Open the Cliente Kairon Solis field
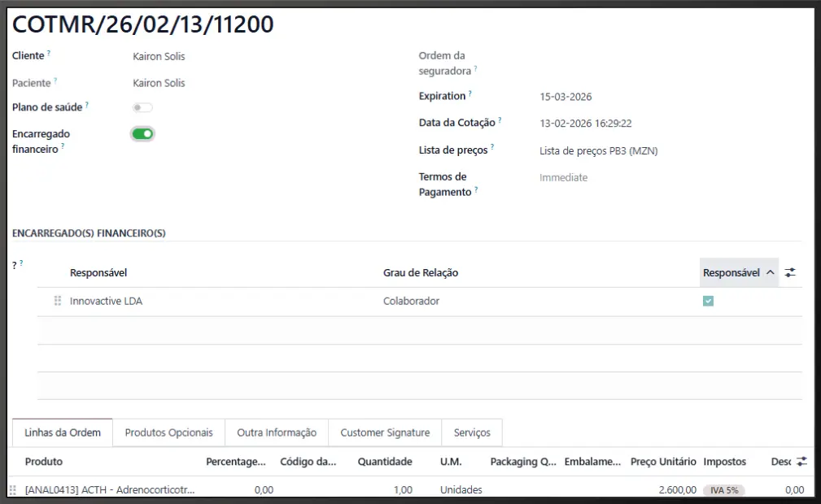 coord(159,57)
